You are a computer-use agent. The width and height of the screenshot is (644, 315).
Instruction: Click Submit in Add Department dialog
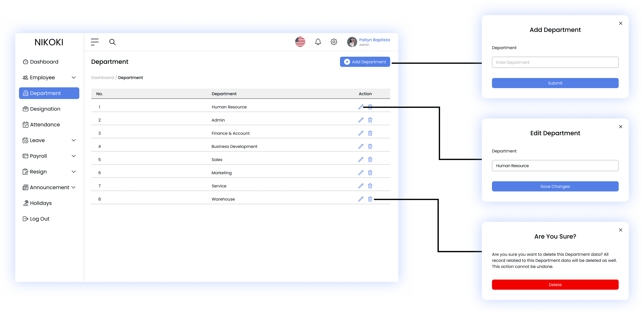pyautogui.click(x=555, y=83)
